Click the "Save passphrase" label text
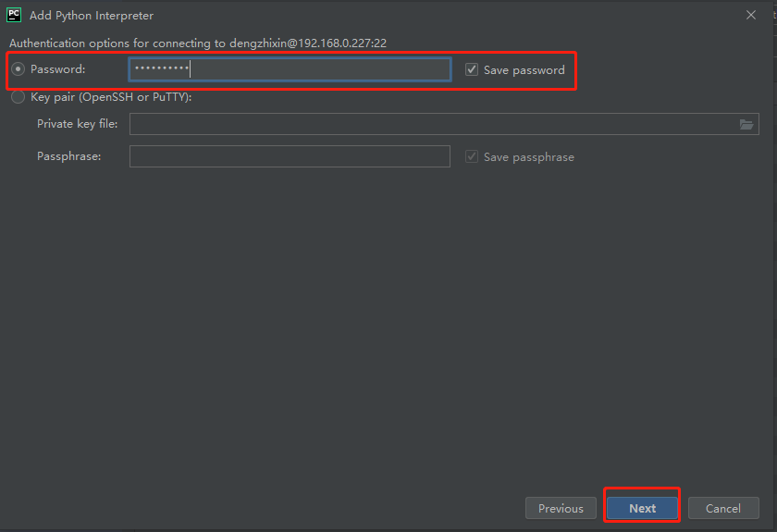Image resolution: width=777 pixels, height=532 pixels. pyautogui.click(x=528, y=157)
